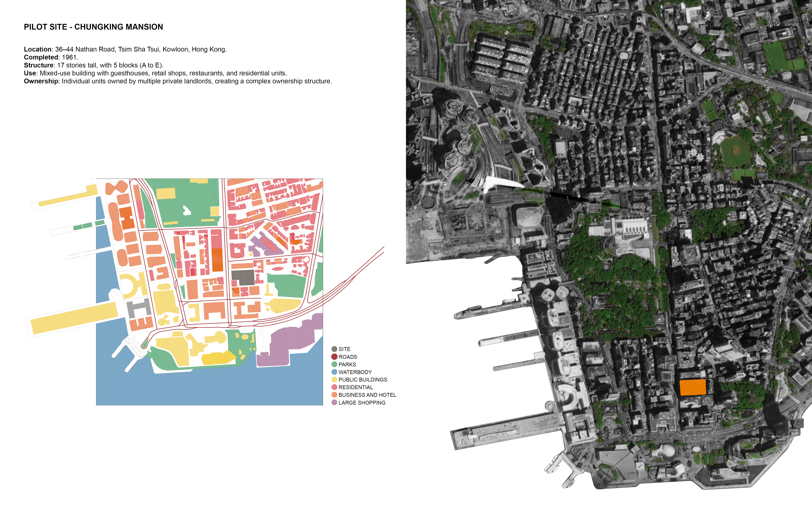Click the gray SITE legend dot
The height and width of the screenshot is (525, 812).
coord(334,349)
